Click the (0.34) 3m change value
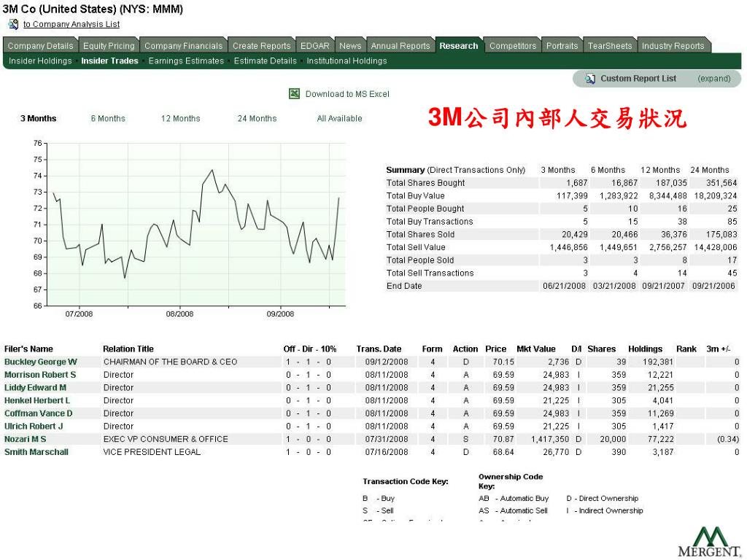The image size is (747, 560). click(x=728, y=439)
